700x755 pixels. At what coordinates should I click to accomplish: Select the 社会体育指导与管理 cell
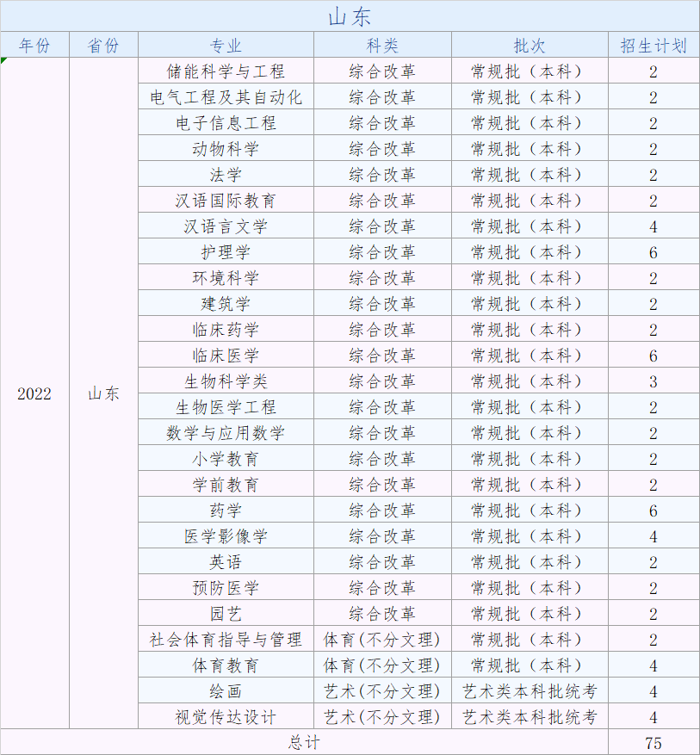point(226,640)
